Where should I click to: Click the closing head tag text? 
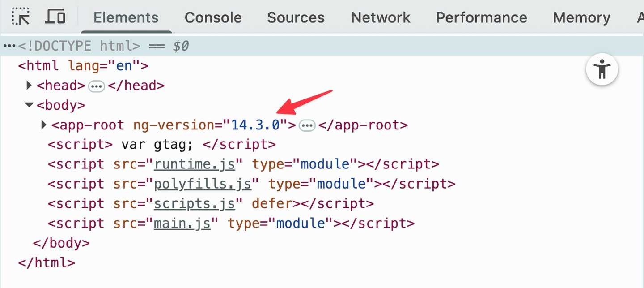pos(136,86)
